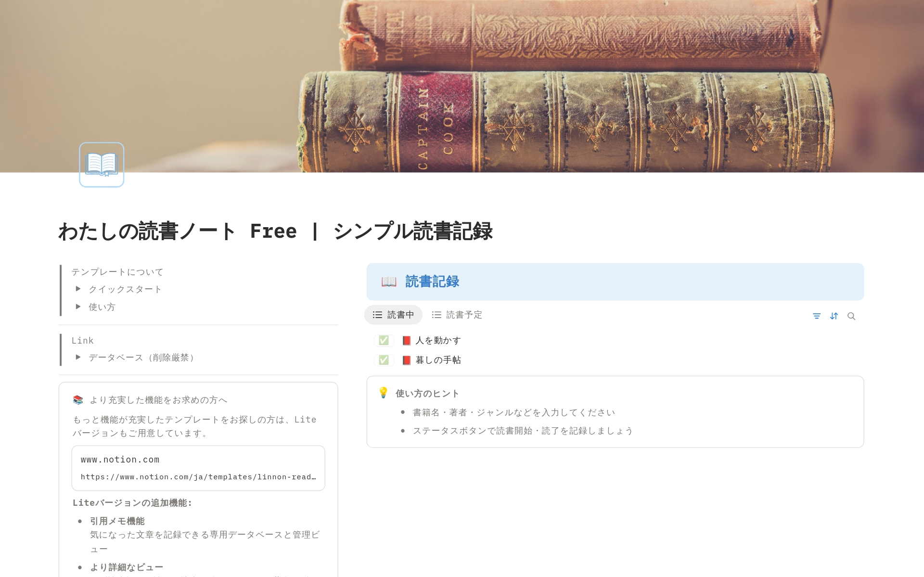The width and height of the screenshot is (924, 577).
Task: Open the database search magnifier icon
Action: point(851,316)
